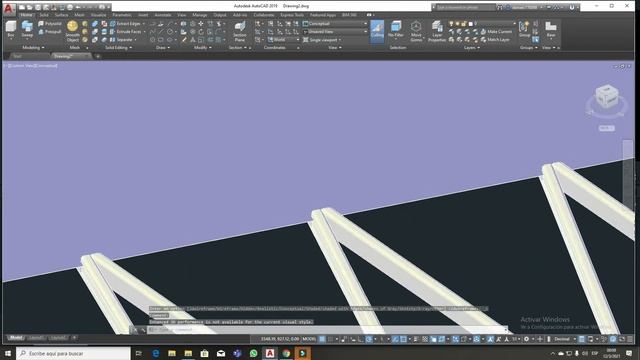Click the Extrude Faces tool

click(x=128, y=31)
